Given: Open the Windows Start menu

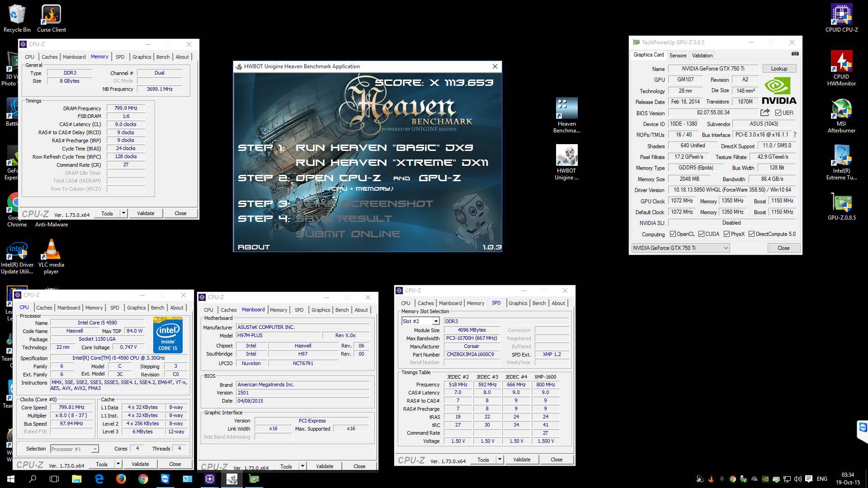Looking at the screenshot, I should (x=11, y=479).
